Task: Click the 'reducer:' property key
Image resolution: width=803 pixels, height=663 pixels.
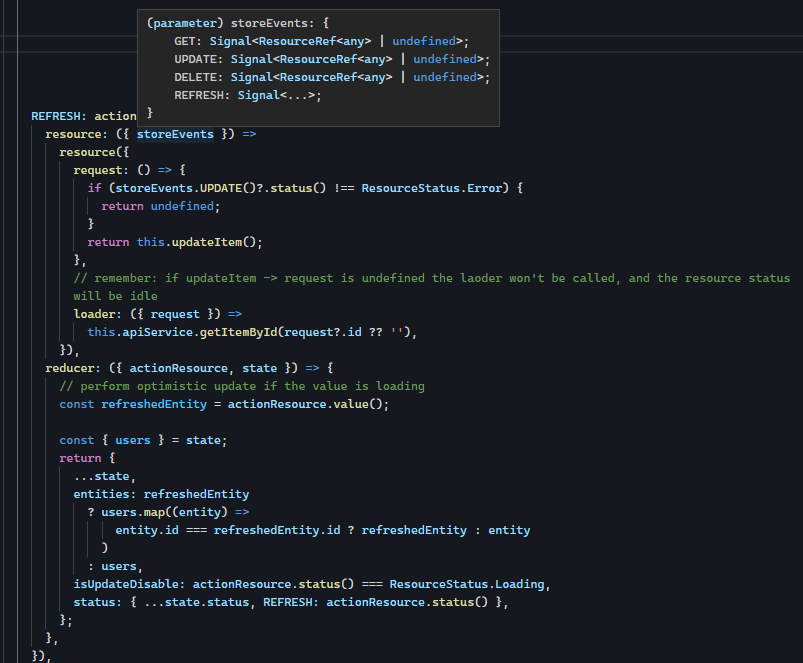Action: tap(73, 368)
